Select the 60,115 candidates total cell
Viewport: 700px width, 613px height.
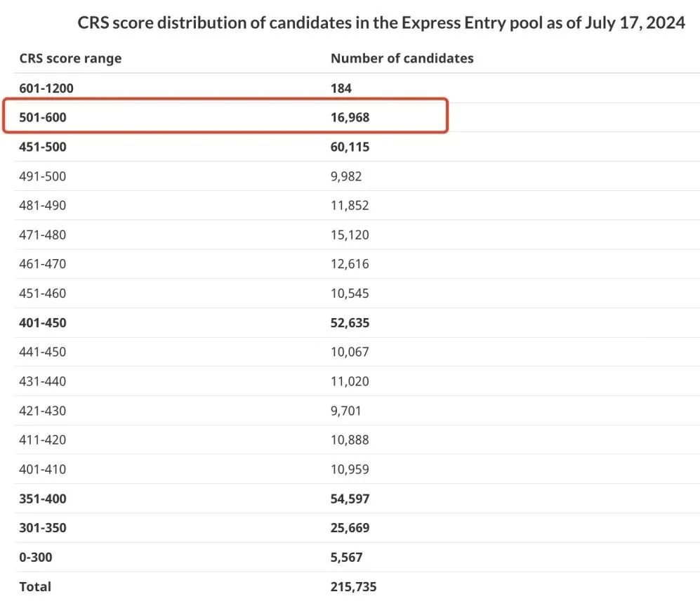click(350, 147)
